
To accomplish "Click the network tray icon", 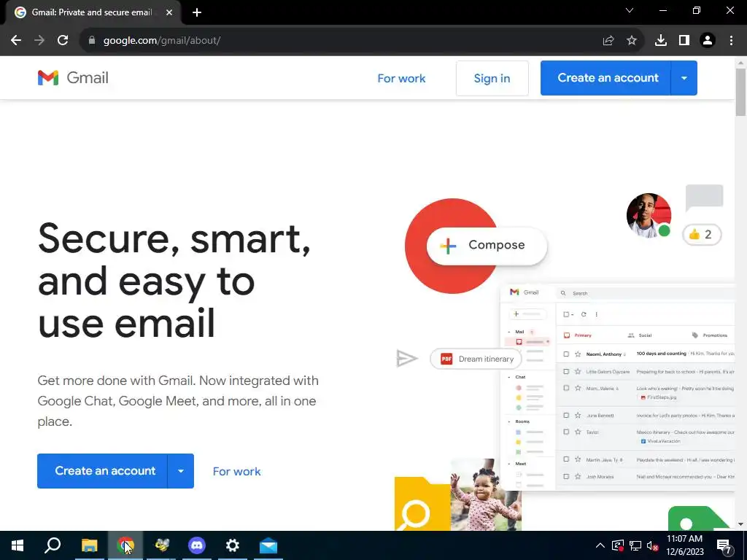I will [x=635, y=545].
